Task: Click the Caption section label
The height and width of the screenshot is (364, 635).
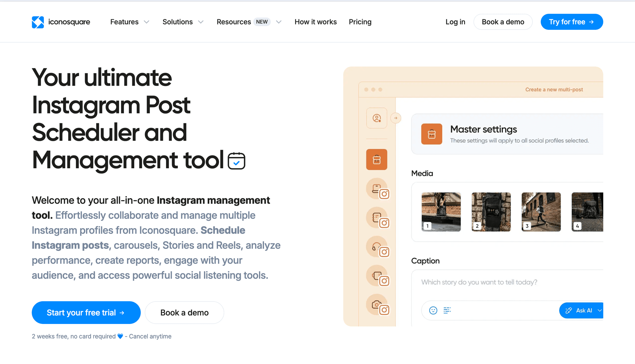Action: point(425,261)
